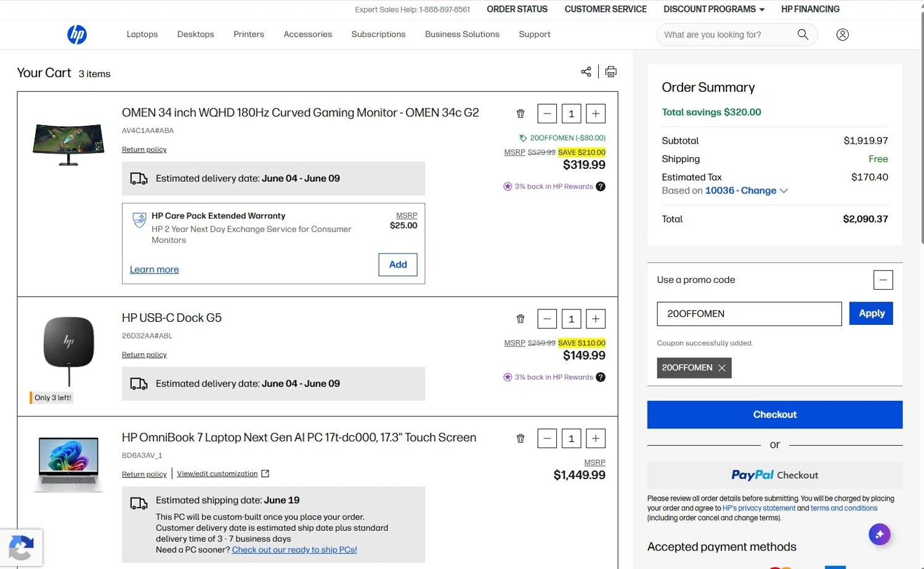Screen dimensions: 924x569
Task: Open View/edit customization link
Action: 217,473
